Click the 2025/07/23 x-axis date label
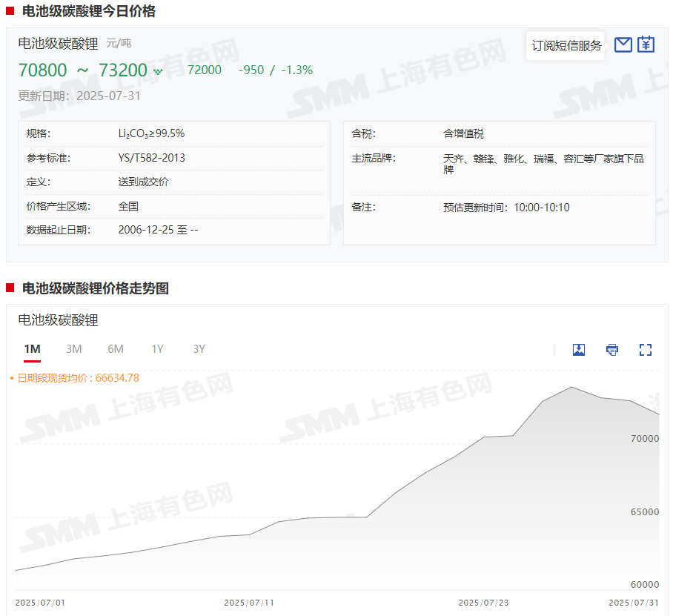The height and width of the screenshot is (616, 673). (x=483, y=603)
